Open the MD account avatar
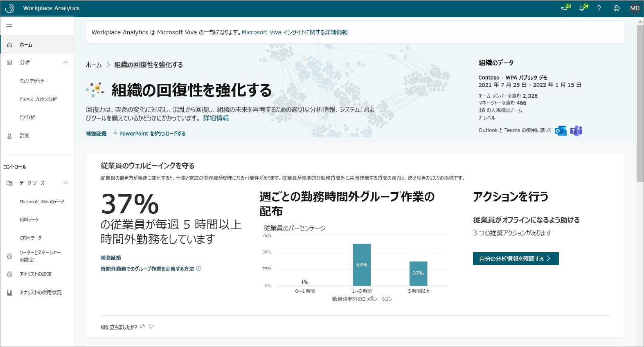The image size is (644, 347). tap(635, 8)
